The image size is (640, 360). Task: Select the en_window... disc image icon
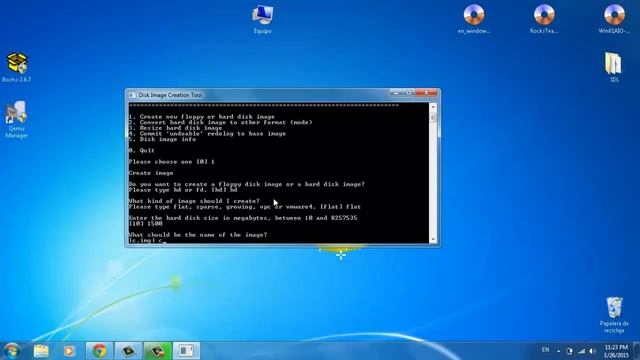point(473,19)
